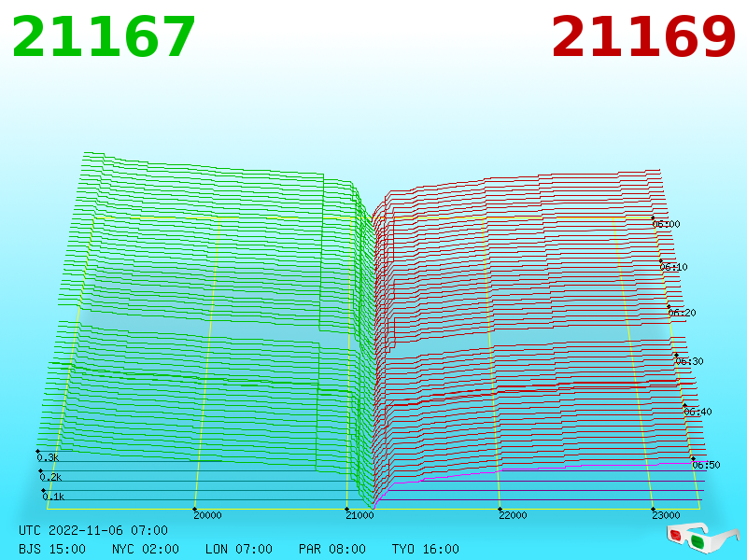Click the green 21167 bid price

pos(104,37)
